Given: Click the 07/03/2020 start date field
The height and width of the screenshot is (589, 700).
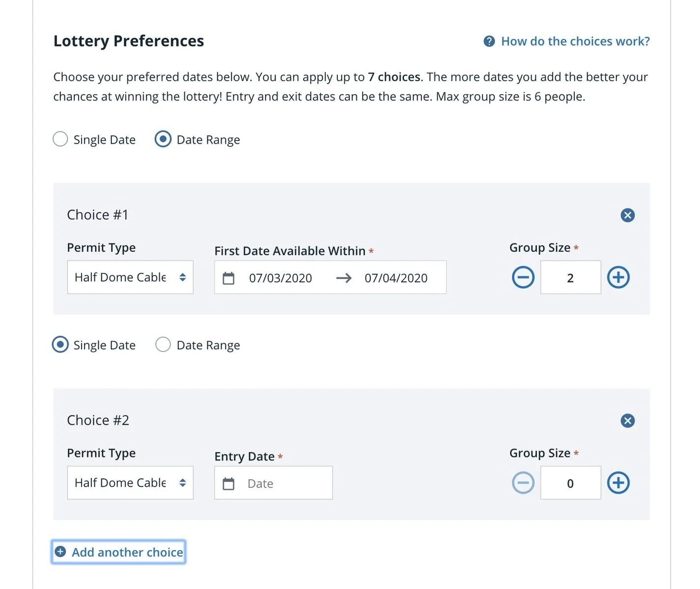Looking at the screenshot, I should (x=280, y=278).
